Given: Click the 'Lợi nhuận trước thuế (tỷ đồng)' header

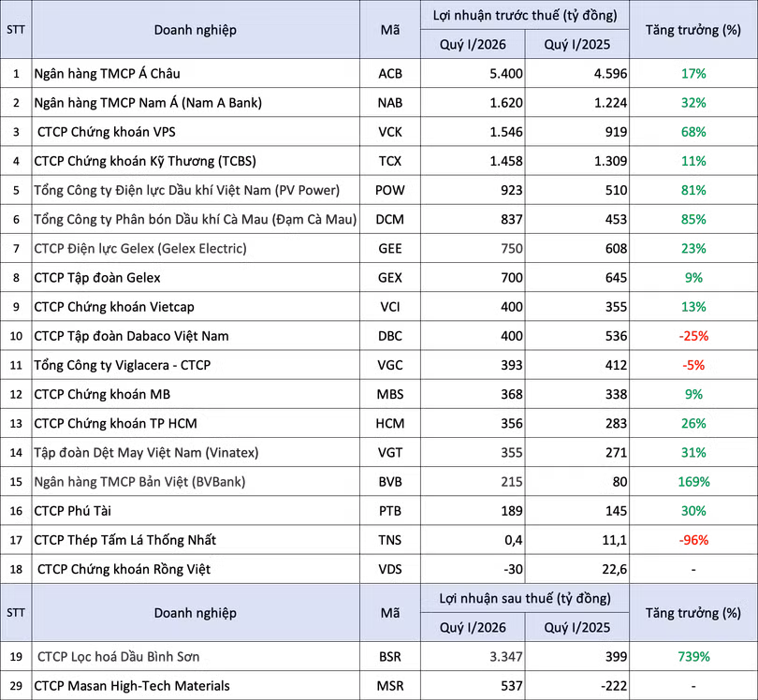Looking at the screenshot, I should 524,16.
